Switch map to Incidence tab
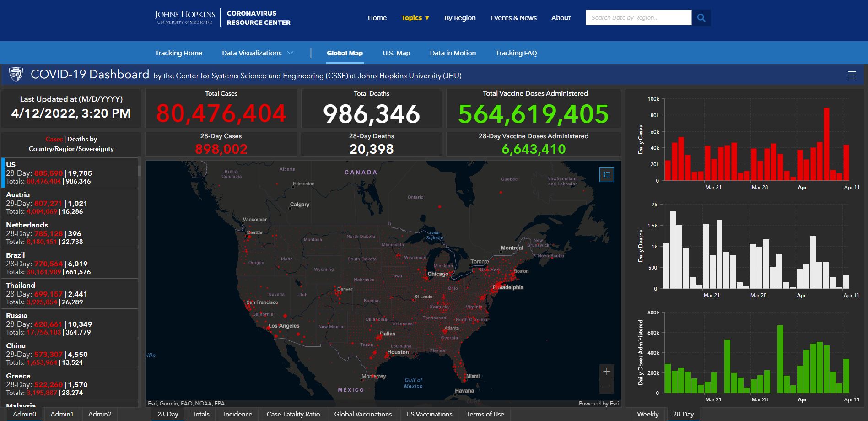Screen dimensions: 868x421 point(238,414)
